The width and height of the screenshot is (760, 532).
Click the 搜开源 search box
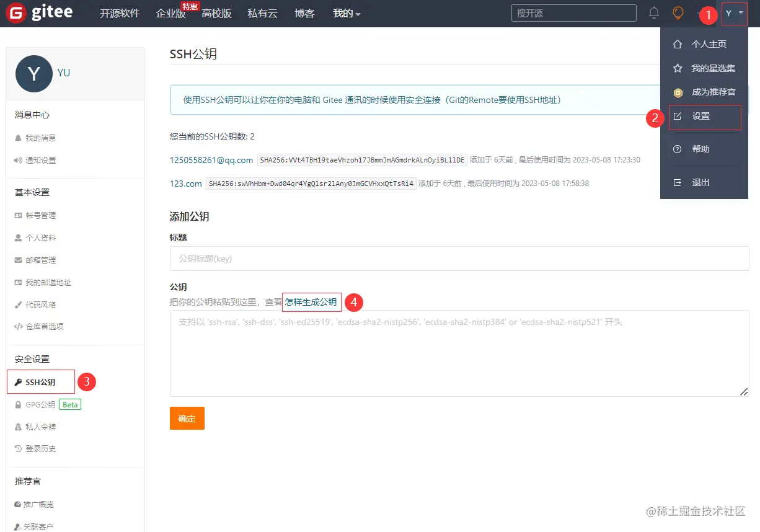pos(573,12)
